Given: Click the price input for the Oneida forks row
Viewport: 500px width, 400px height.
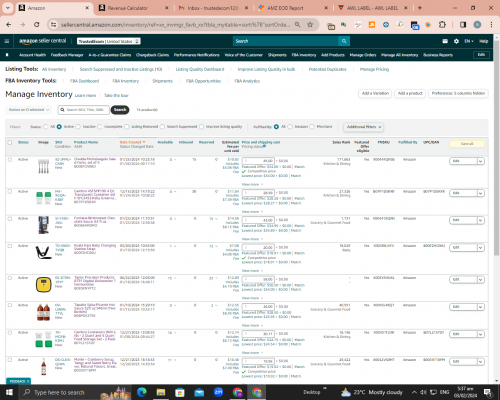Looking at the screenshot, I should pos(258,161).
